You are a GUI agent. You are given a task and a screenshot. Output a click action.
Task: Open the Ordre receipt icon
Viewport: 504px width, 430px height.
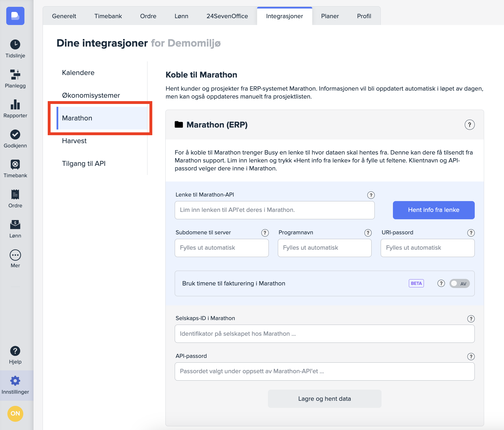[15, 195]
